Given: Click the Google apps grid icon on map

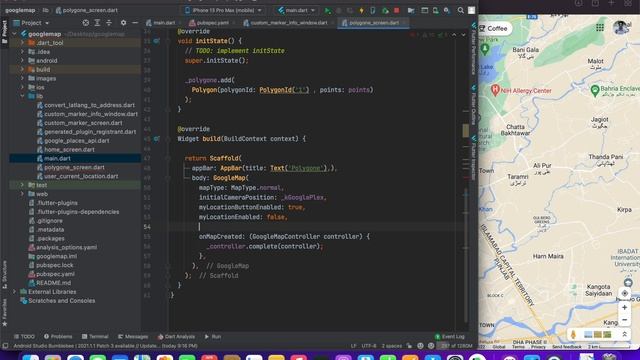Looking at the screenshot, I should 600,27.
